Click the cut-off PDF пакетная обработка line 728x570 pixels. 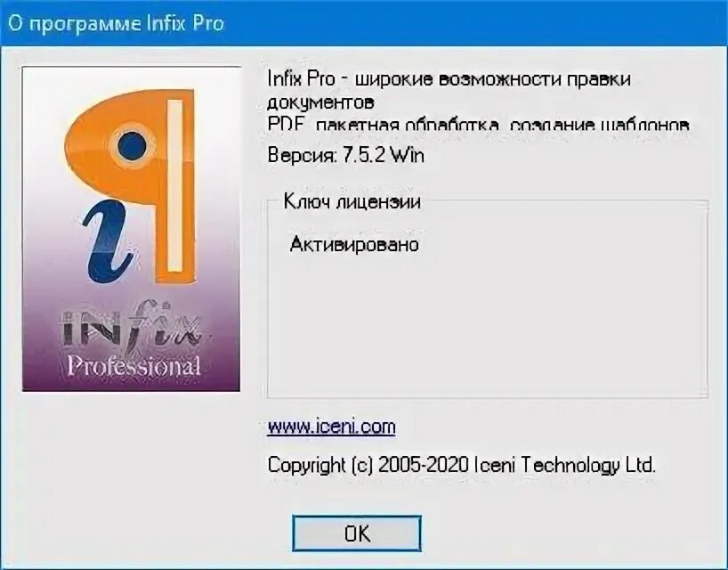(478, 124)
